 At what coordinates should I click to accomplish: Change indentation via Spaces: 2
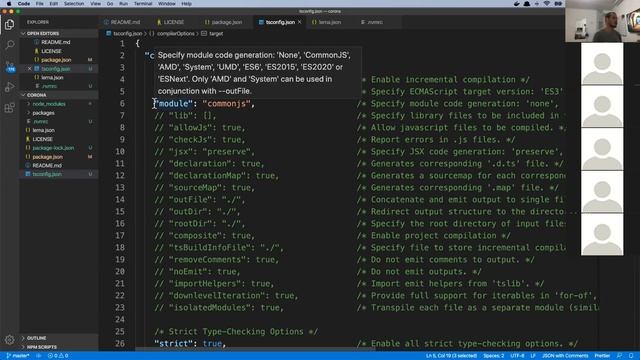click(x=493, y=356)
